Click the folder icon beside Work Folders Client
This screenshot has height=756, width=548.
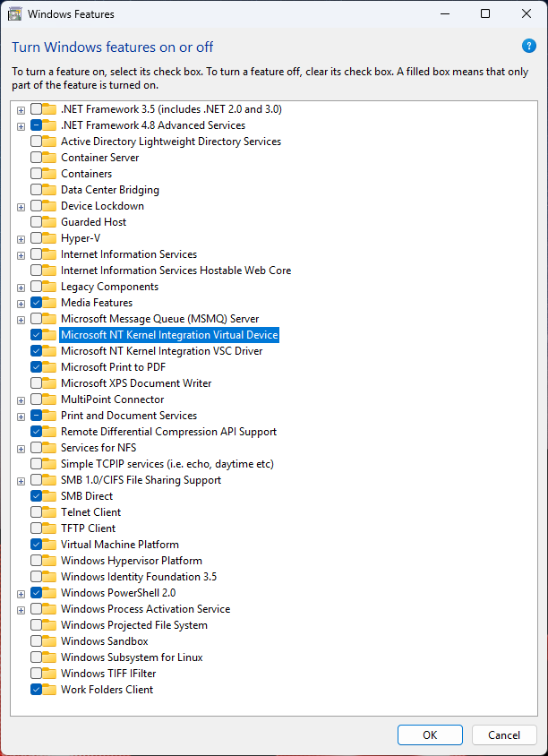click(49, 689)
